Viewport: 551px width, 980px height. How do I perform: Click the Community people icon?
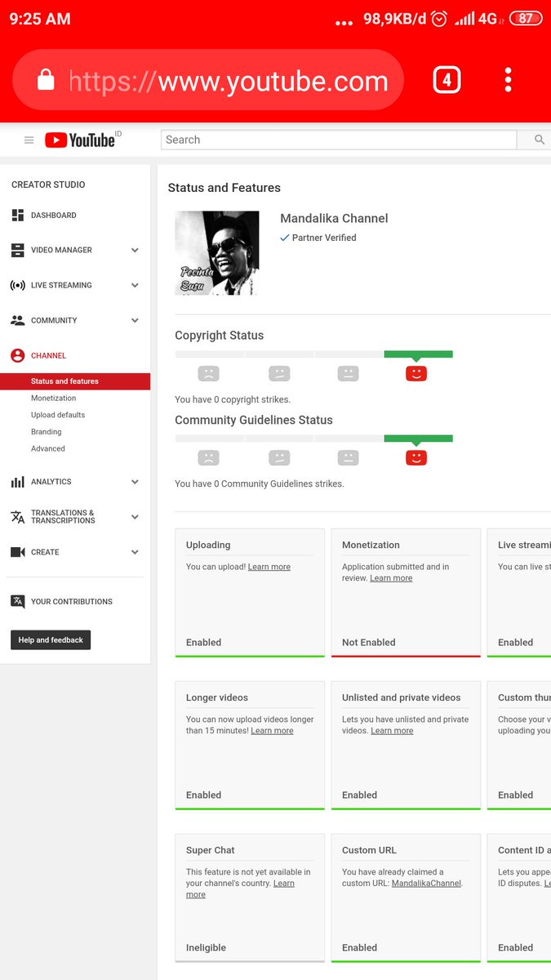17,321
